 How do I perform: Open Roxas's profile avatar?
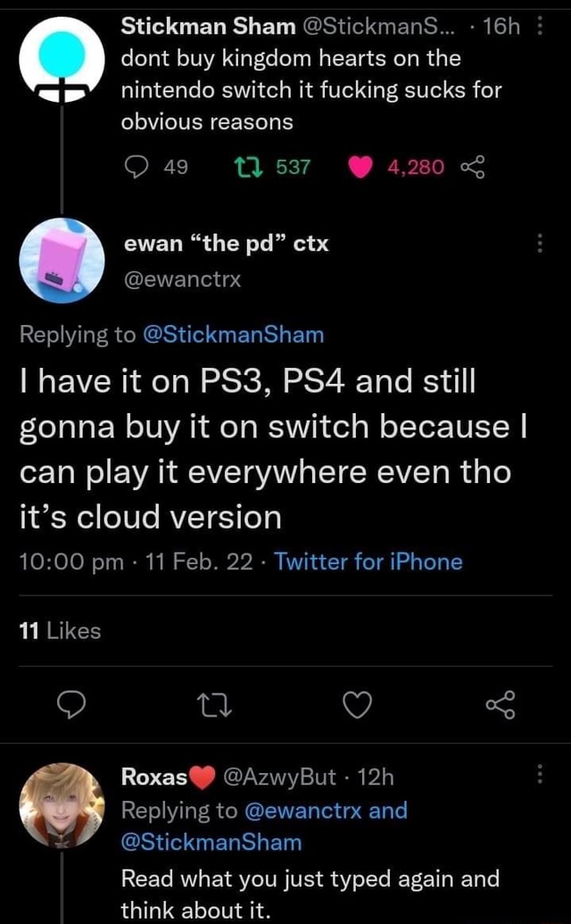coord(62,804)
